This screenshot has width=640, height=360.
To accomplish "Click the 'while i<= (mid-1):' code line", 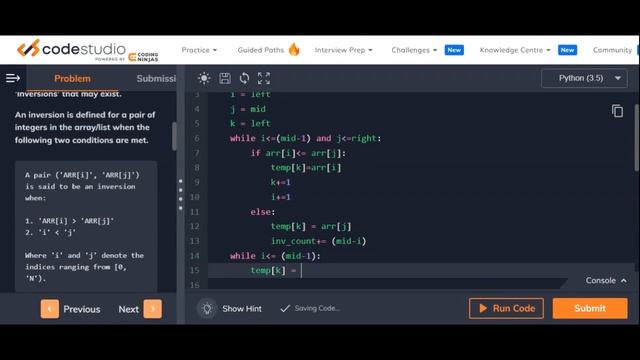I will coord(275,256).
